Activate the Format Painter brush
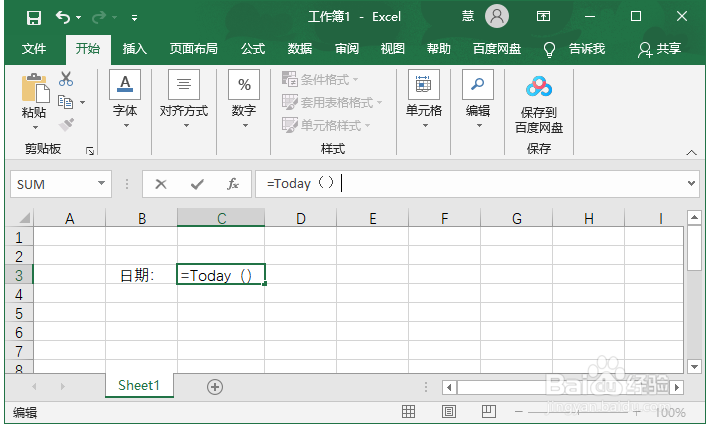The height and width of the screenshot is (432, 711). [x=66, y=125]
